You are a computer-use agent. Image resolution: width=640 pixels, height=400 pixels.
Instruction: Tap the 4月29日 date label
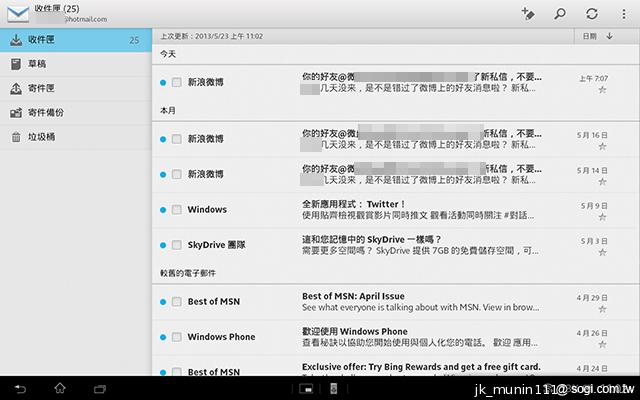592,298
